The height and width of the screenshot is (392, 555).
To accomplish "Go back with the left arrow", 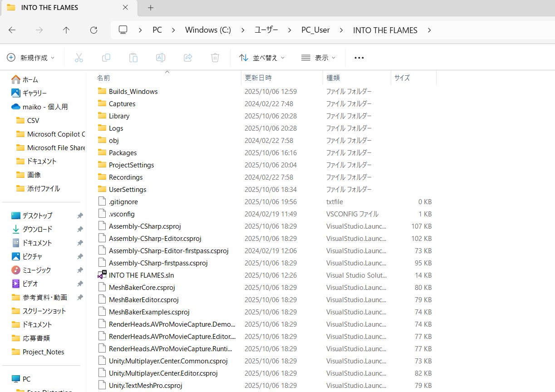I will click(12, 30).
